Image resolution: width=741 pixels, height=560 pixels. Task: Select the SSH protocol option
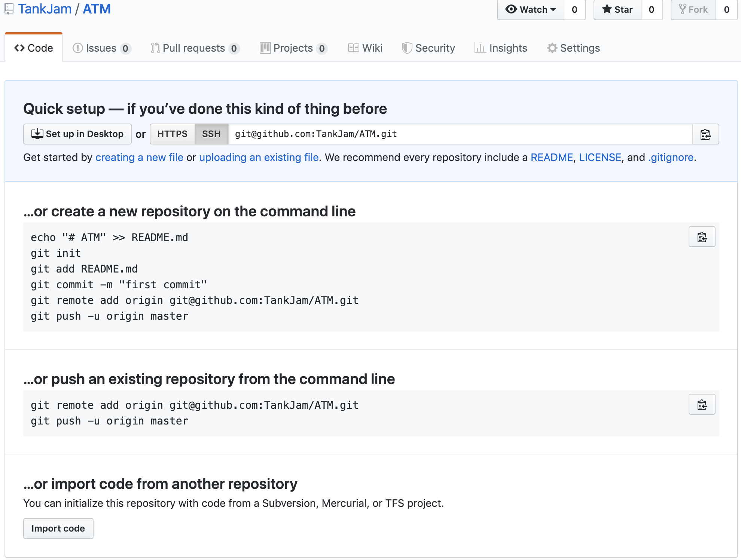click(x=211, y=134)
